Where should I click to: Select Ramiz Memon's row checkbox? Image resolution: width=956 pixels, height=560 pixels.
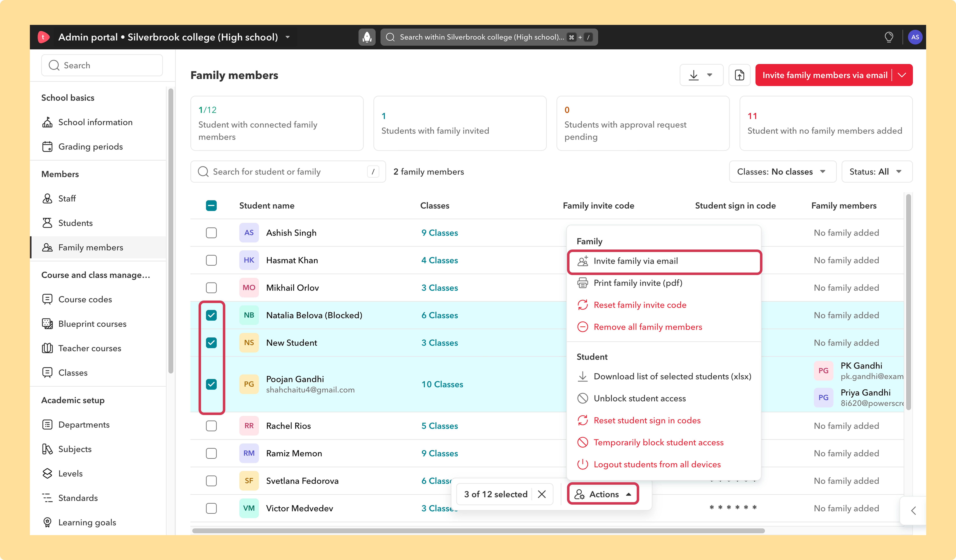coord(211,453)
